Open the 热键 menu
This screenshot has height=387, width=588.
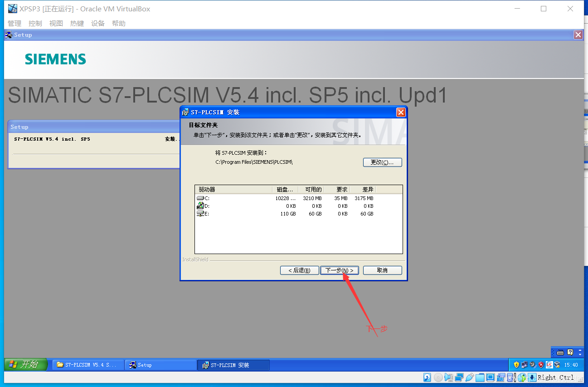pyautogui.click(x=77, y=23)
